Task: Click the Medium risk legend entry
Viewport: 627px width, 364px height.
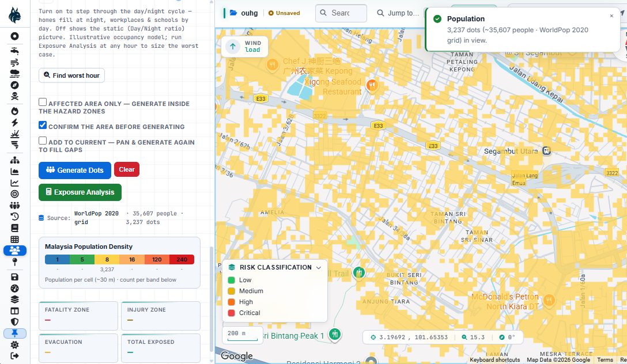Action: click(245, 291)
